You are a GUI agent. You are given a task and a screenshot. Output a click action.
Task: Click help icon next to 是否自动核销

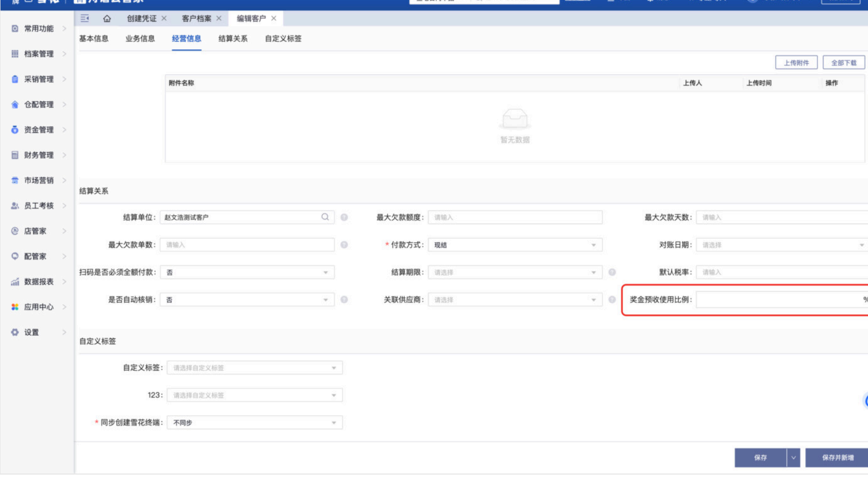pos(344,300)
